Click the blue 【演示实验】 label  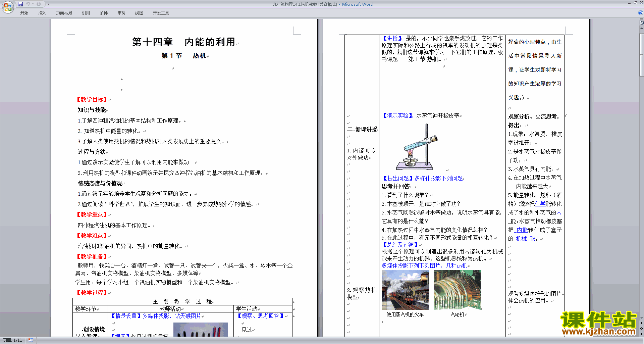(x=397, y=115)
